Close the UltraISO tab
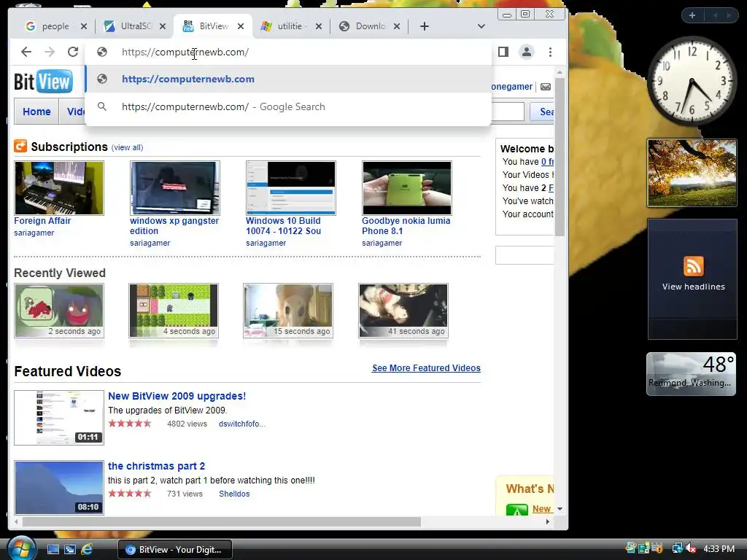The image size is (747, 560). (163, 26)
